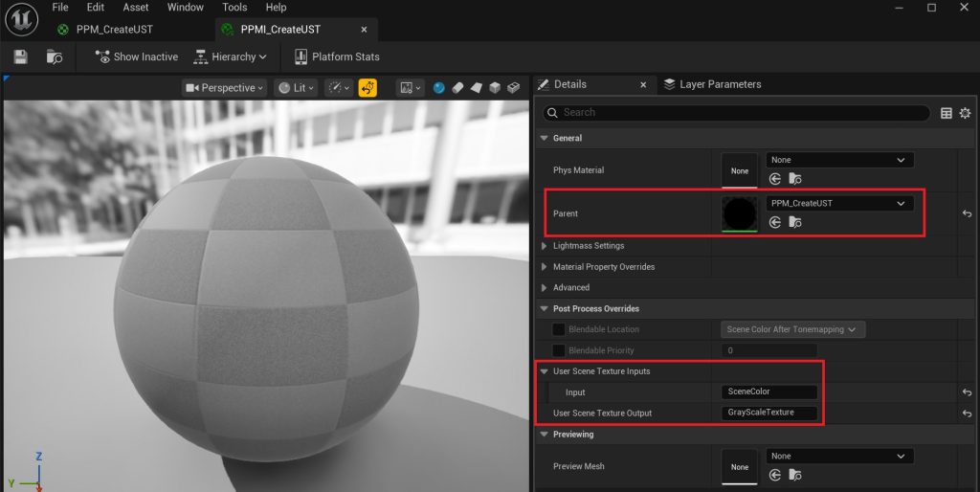Click the GrayScaleTexture output text field
This screenshot has height=492, width=980.
coord(769,413)
